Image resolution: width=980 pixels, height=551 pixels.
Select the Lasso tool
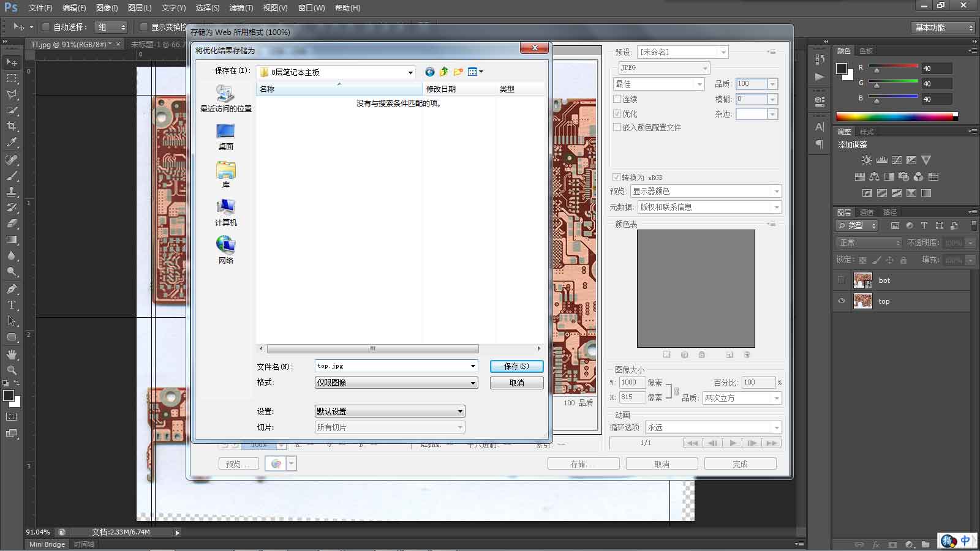[12, 94]
